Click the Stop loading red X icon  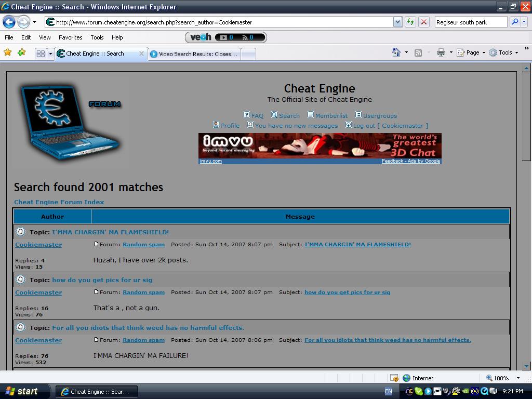pyautogui.click(x=424, y=22)
